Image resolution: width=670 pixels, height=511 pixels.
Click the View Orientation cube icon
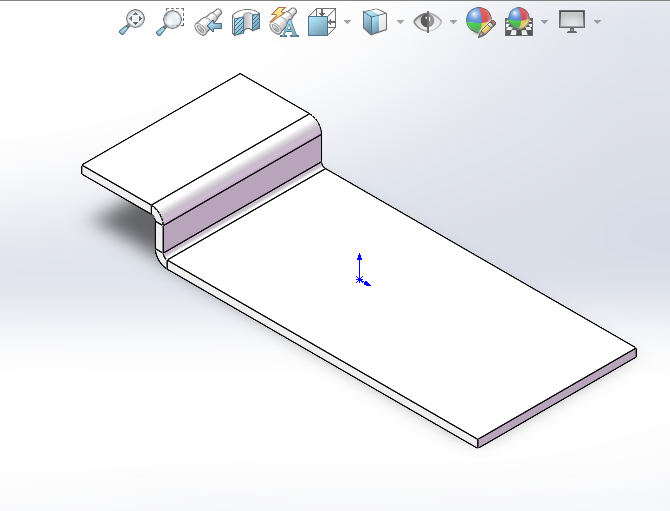[322, 22]
